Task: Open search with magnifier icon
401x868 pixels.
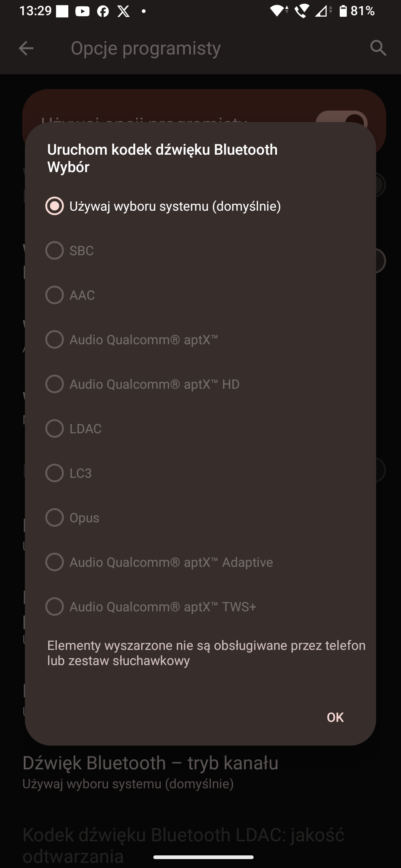Action: (378, 48)
